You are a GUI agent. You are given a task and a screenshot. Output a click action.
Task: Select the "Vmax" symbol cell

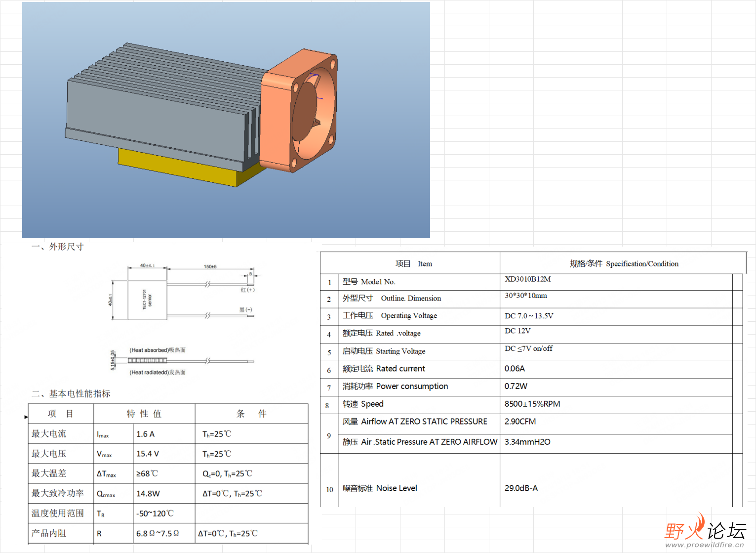114,454
